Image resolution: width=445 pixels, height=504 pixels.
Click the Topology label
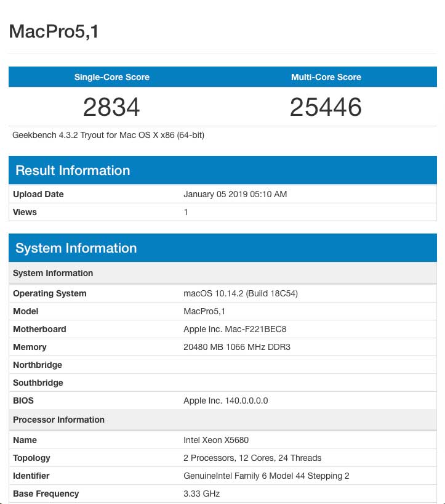[31, 458]
